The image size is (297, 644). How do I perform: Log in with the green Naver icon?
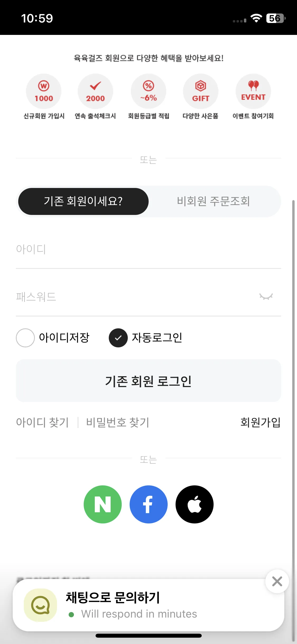tap(102, 504)
